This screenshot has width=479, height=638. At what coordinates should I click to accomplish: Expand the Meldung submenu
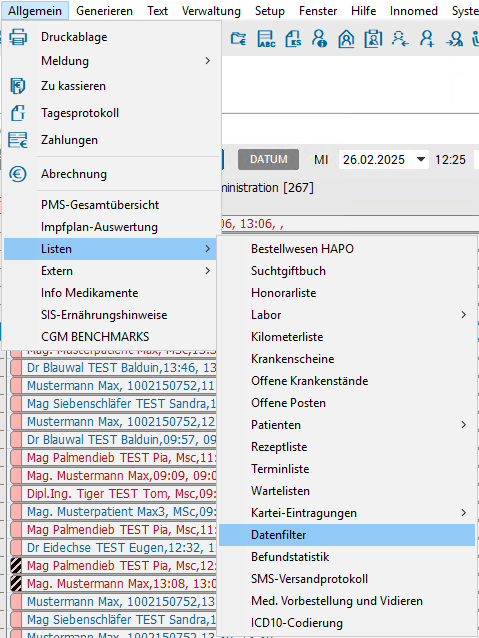(x=208, y=61)
